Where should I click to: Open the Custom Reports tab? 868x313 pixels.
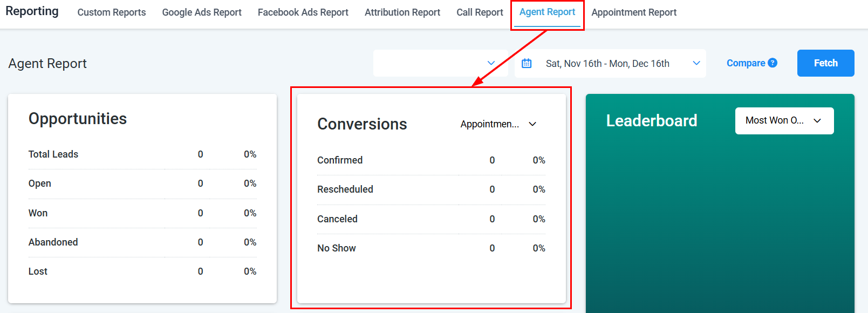tap(112, 12)
